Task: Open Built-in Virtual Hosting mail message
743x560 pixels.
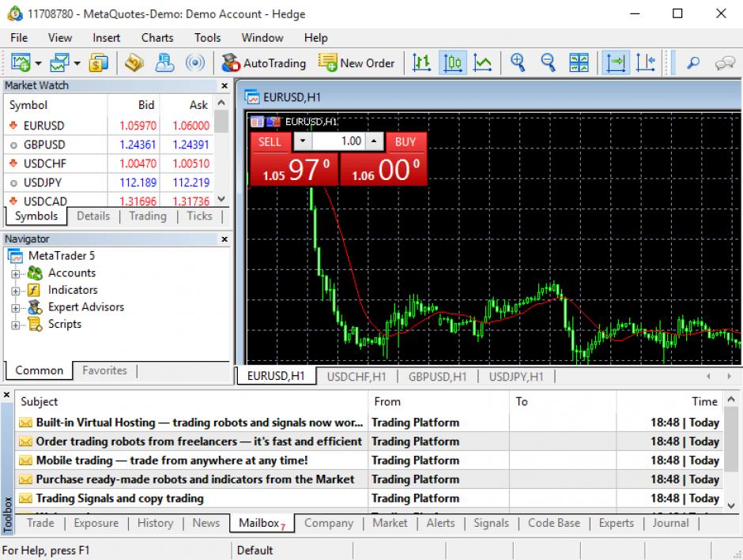Action: point(369,423)
